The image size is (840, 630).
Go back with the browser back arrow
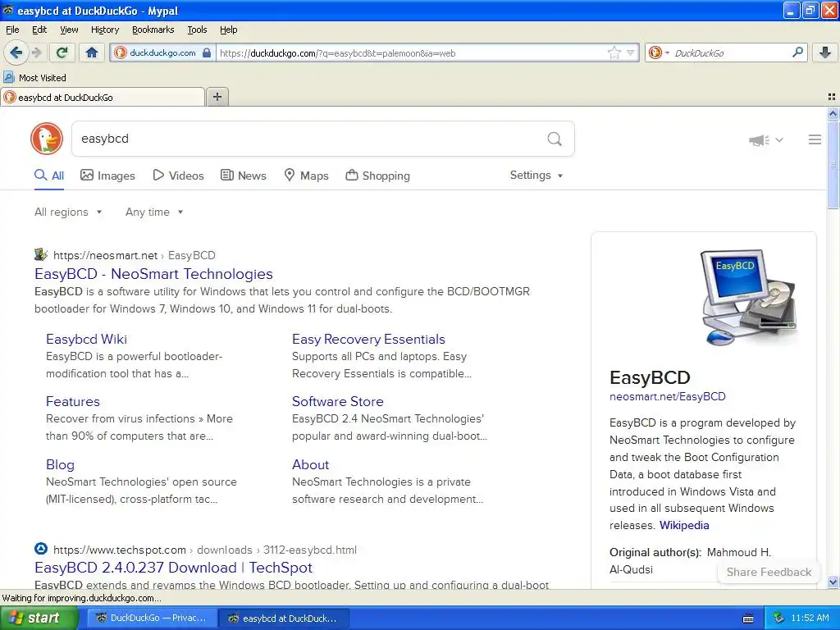[x=16, y=52]
